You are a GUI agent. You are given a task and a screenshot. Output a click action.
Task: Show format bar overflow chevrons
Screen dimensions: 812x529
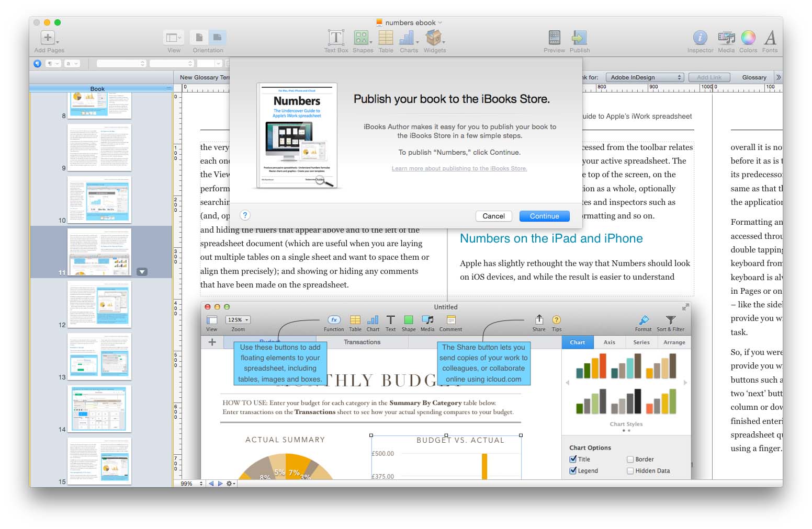coord(778,77)
